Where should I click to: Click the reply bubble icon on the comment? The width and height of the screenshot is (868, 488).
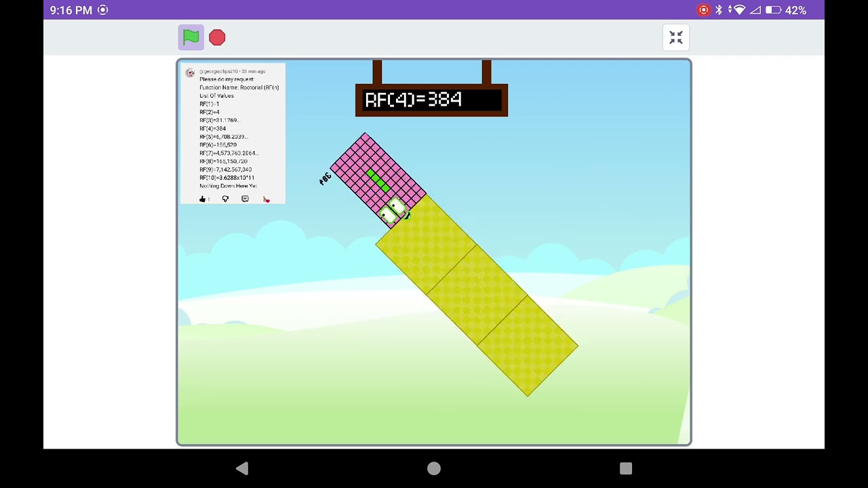(245, 199)
